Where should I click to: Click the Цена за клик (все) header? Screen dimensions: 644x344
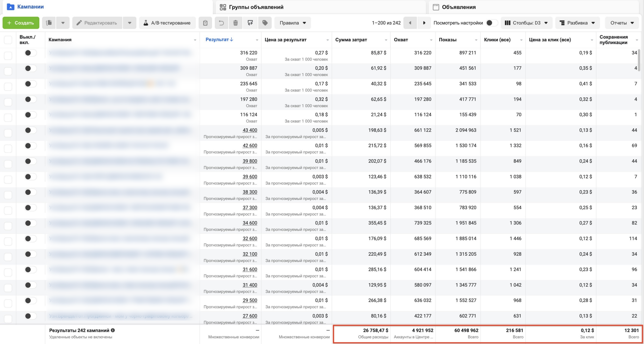pos(550,40)
